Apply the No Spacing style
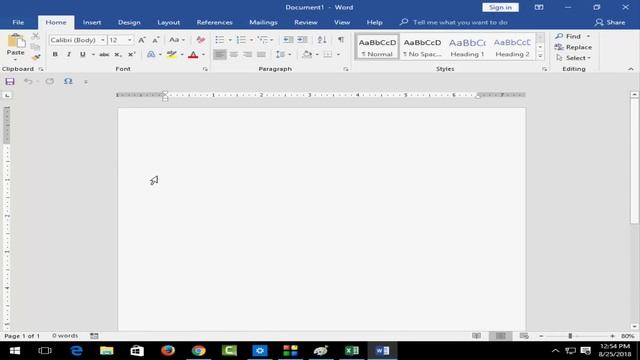 pyautogui.click(x=422, y=47)
